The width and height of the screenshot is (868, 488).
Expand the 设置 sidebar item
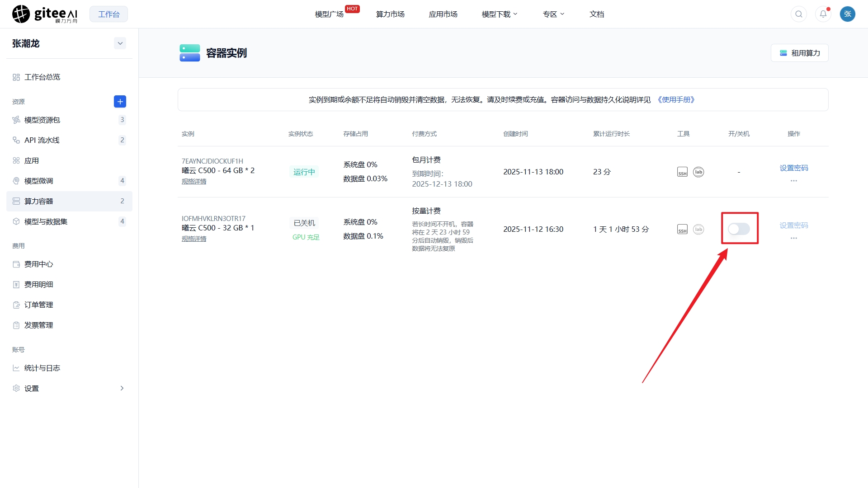point(69,389)
